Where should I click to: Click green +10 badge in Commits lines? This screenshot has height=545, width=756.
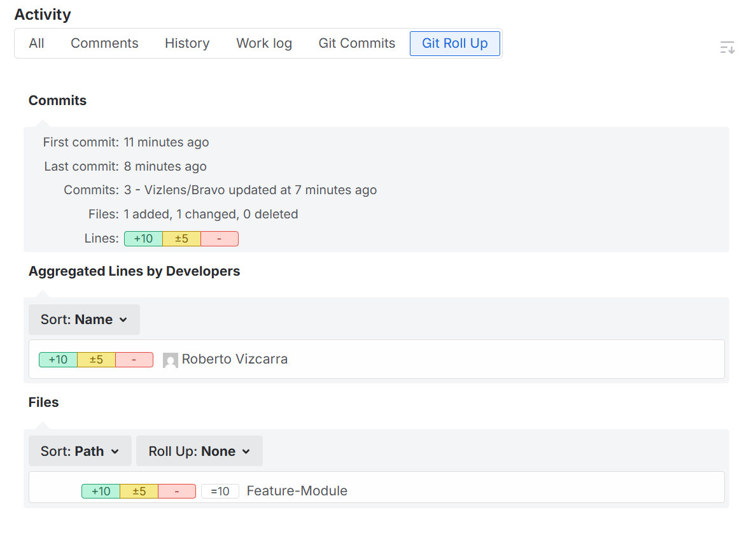[143, 239]
